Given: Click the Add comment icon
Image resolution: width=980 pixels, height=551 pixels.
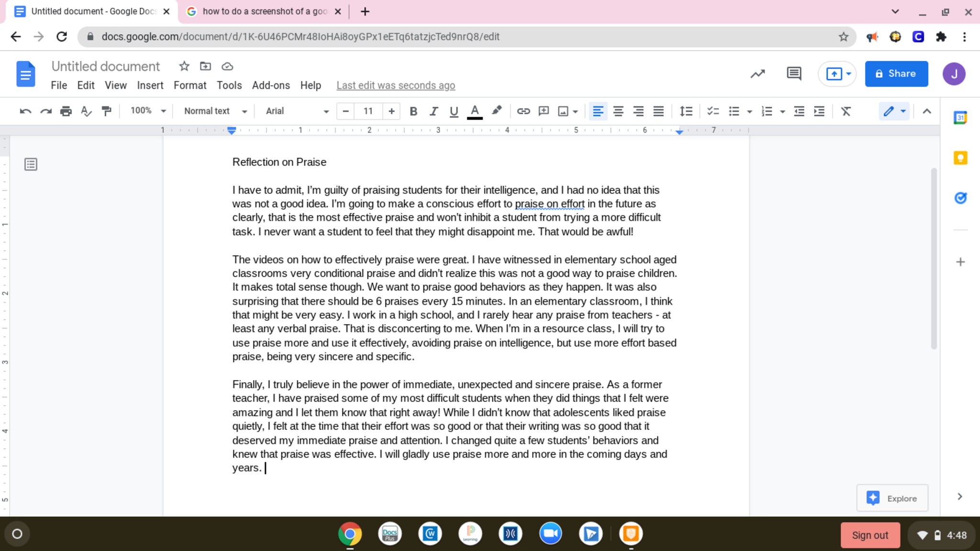Looking at the screenshot, I should click(544, 111).
